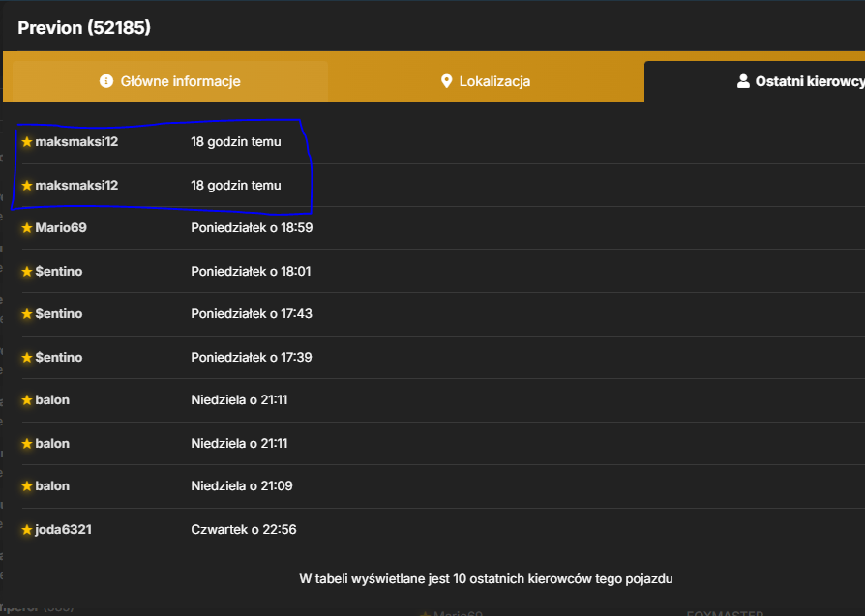Click $entino username at Poniedziałek 17:43

58,313
